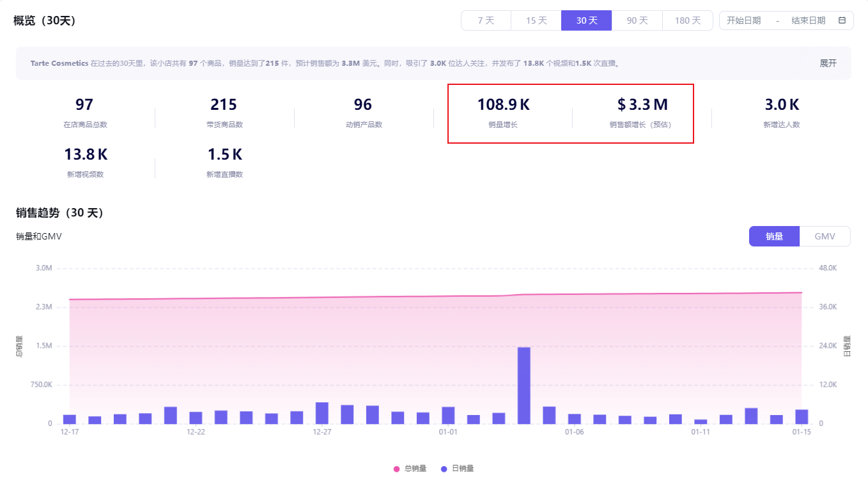This screenshot has width=868, height=484.
Task: Switch to the 7 天 range tab
Action: click(486, 20)
